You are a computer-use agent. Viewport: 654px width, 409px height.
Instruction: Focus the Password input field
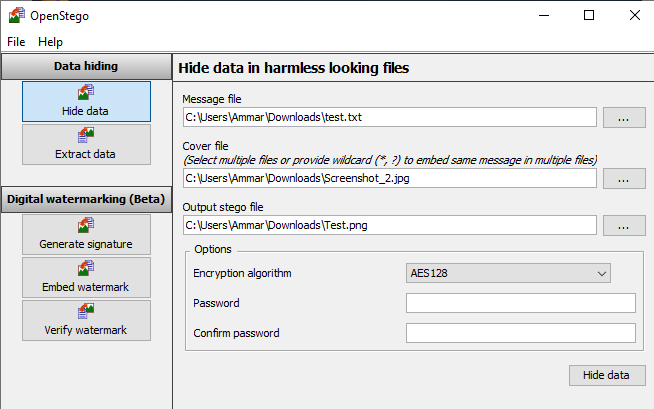pyautogui.click(x=521, y=303)
